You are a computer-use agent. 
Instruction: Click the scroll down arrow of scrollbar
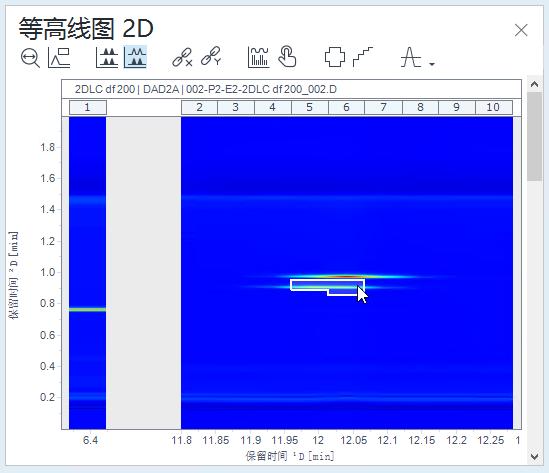(534, 457)
